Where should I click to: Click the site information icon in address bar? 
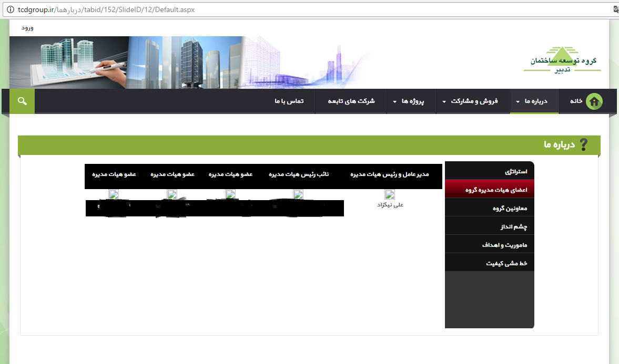11,10
